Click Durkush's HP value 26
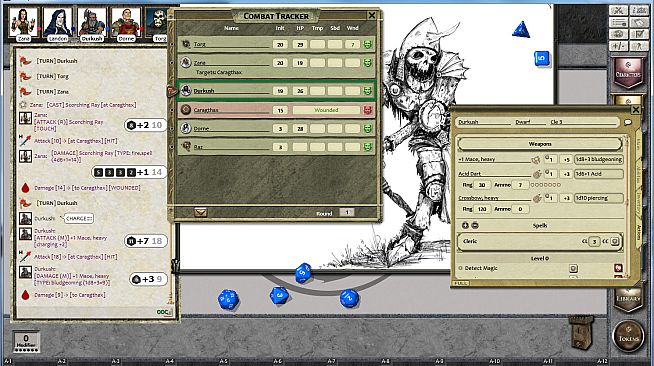 pyautogui.click(x=300, y=91)
